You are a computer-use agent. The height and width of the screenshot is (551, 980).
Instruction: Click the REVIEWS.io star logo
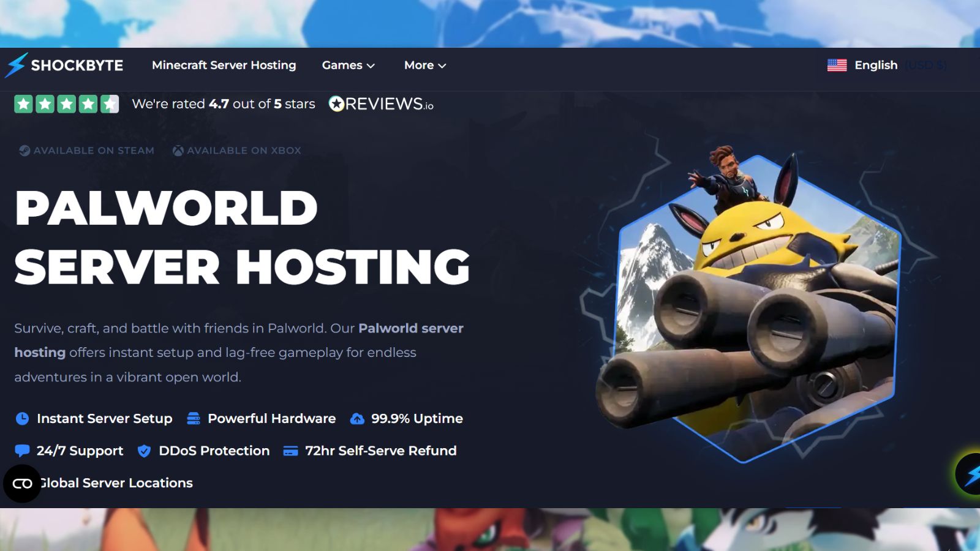point(336,104)
